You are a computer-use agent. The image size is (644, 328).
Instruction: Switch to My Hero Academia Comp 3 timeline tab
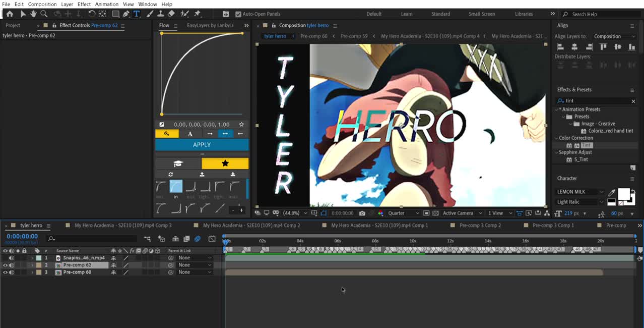coord(123,226)
